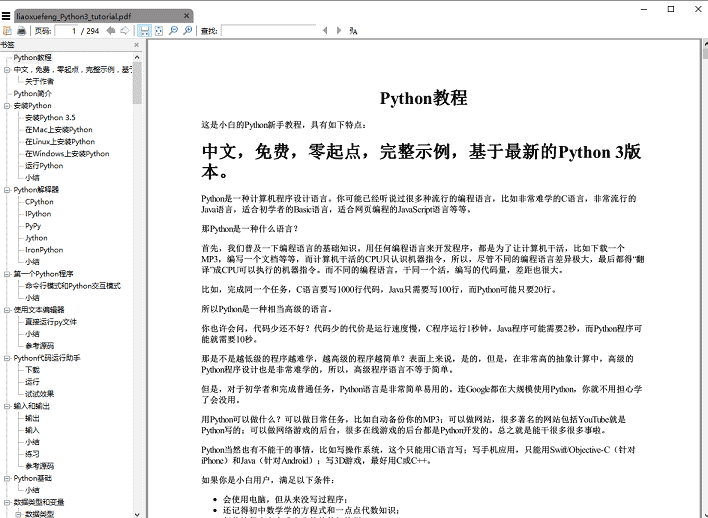Click the 查找 search input field
The width and height of the screenshot is (708, 518).
point(269,31)
